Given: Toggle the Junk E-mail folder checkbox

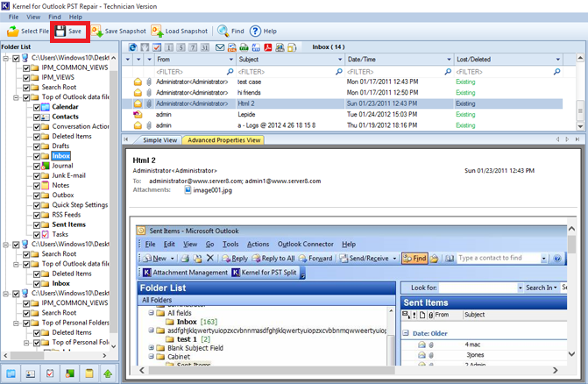Looking at the screenshot, I should tap(37, 176).
